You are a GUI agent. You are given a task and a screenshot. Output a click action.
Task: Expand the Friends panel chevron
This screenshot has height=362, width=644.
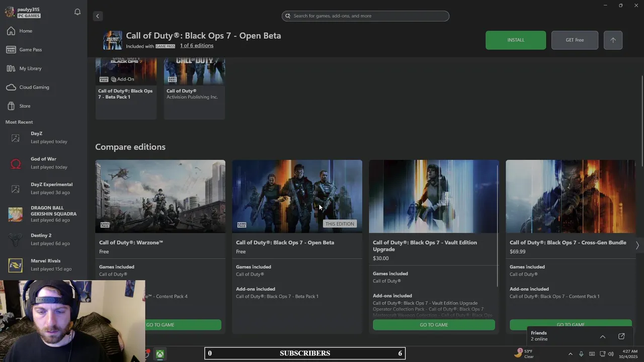tap(603, 336)
